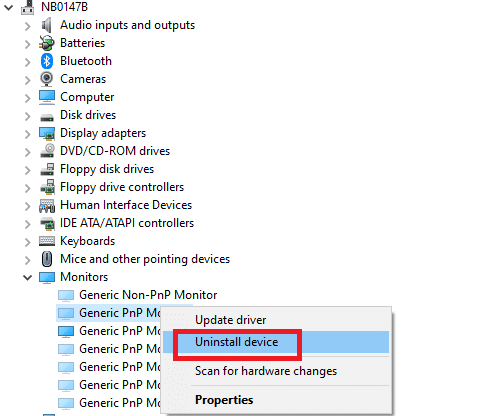Select Mice and other pointing devices label

145,259
